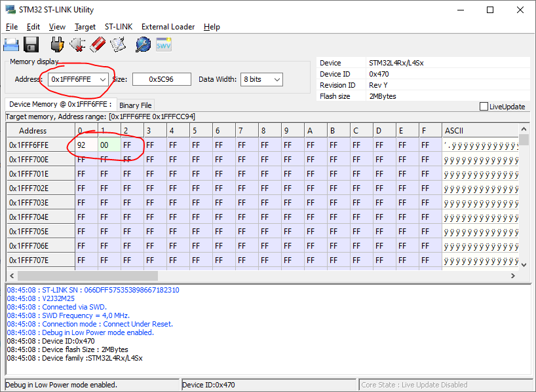
Task: Click the STM32L4Rx/L4Sx device value
Action: tap(396, 63)
